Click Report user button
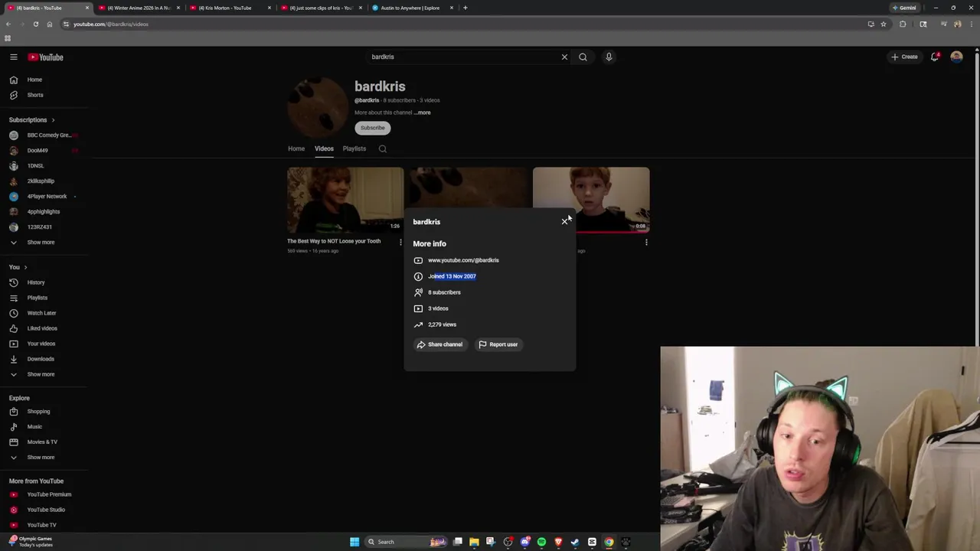The image size is (980, 551). (x=498, y=344)
